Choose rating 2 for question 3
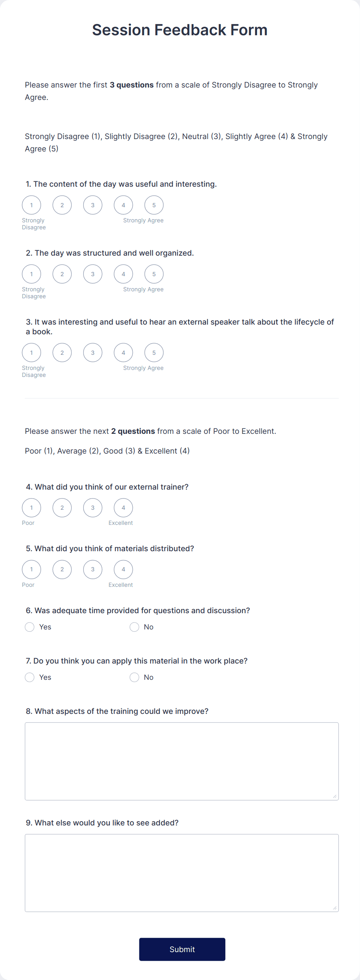Screen dimensions: 360x980 [x=62, y=352]
